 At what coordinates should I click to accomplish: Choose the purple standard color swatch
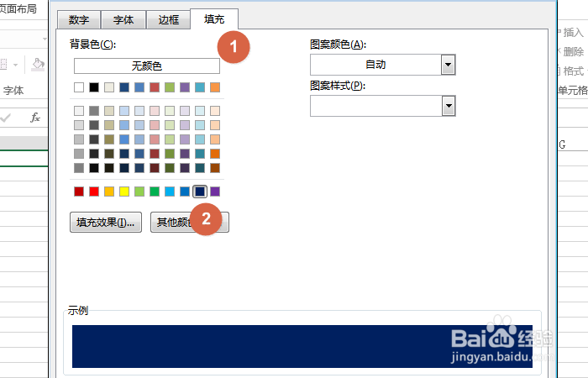(215, 192)
